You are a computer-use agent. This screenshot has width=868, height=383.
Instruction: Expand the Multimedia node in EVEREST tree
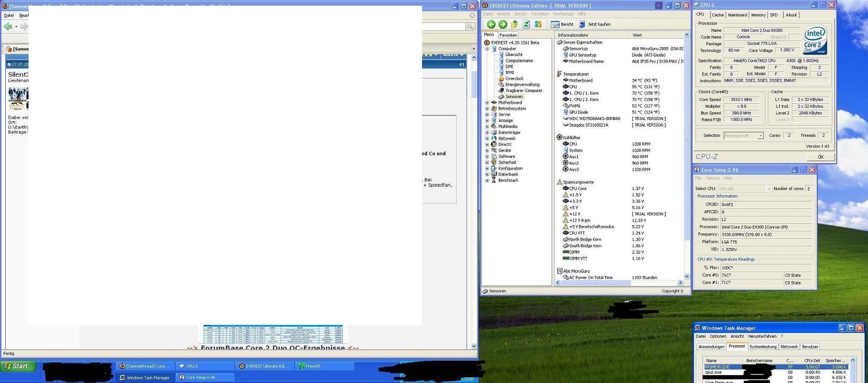(487, 127)
